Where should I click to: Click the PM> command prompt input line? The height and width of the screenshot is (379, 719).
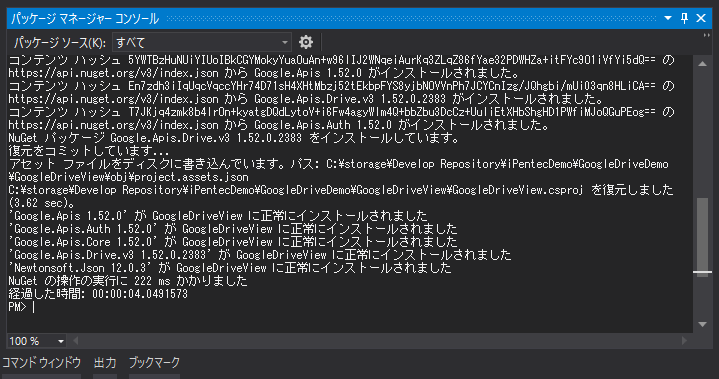point(22,307)
